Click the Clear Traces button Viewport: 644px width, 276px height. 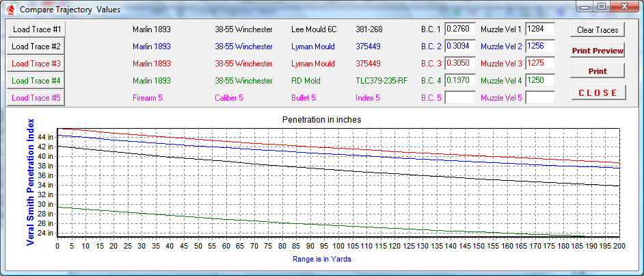(597, 30)
